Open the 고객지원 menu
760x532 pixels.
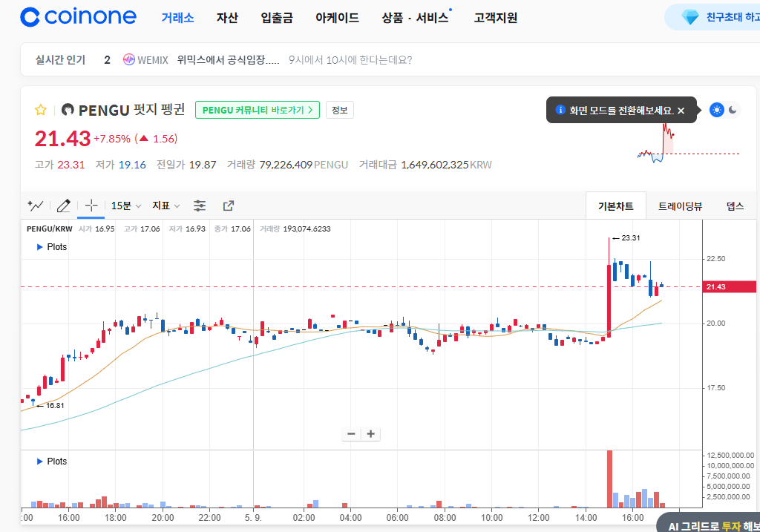pos(495,18)
